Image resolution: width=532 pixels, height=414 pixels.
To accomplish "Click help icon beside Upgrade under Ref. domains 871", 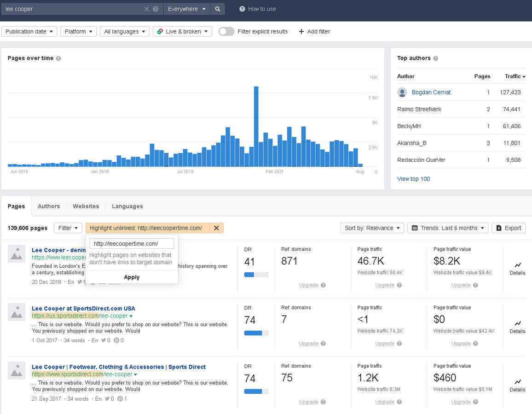I will click(x=324, y=285).
